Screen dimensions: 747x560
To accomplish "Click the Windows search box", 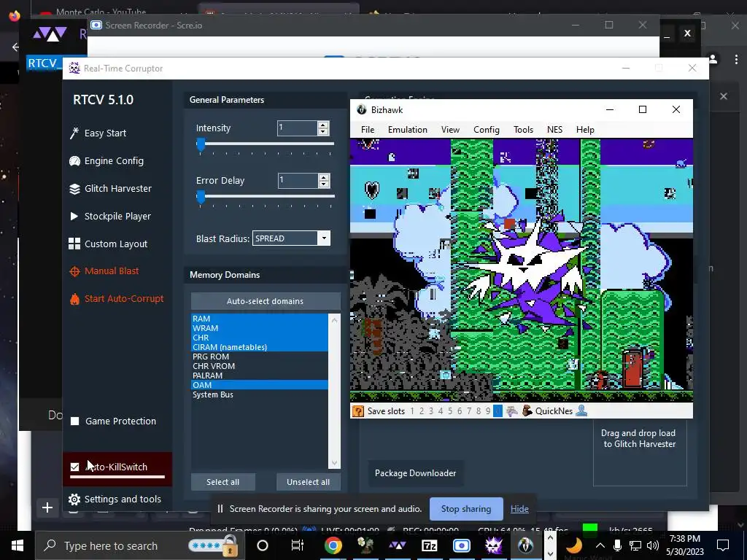I will pyautogui.click(x=139, y=545).
